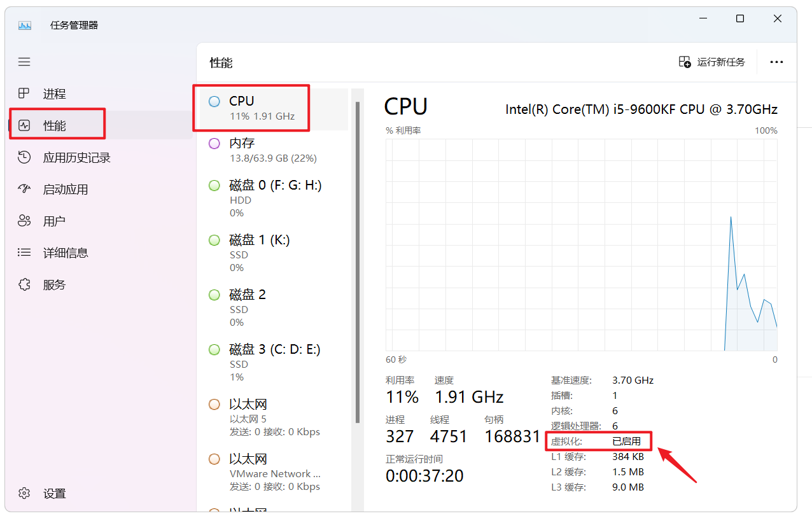Open the 服务 (Services) page
Viewport: 812px width, 523px height.
point(99,284)
